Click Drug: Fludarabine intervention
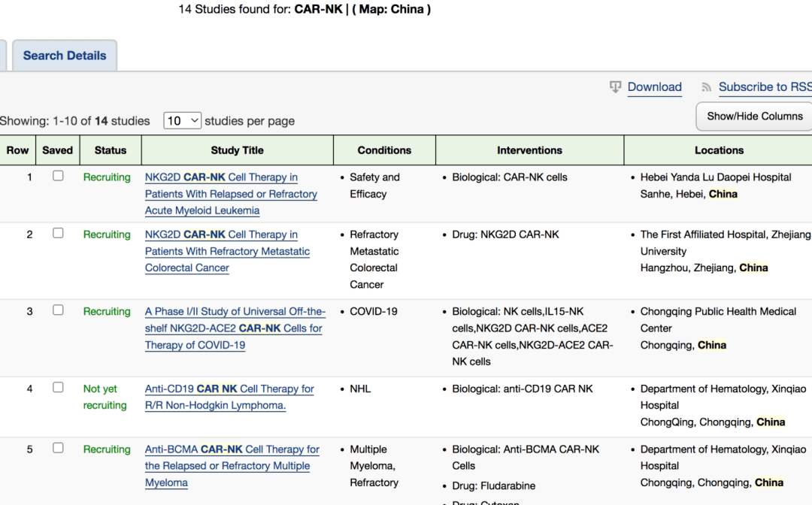Viewport: 812px width, 505px height. pos(493,486)
